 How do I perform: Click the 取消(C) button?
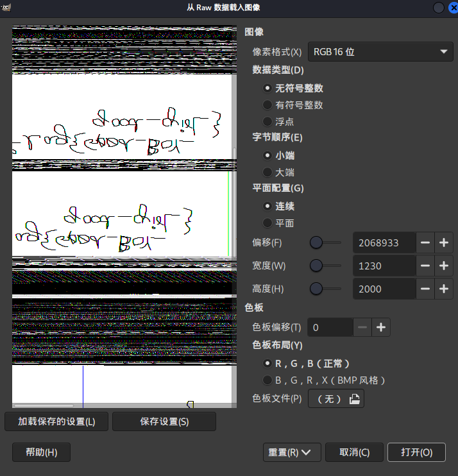pos(354,452)
